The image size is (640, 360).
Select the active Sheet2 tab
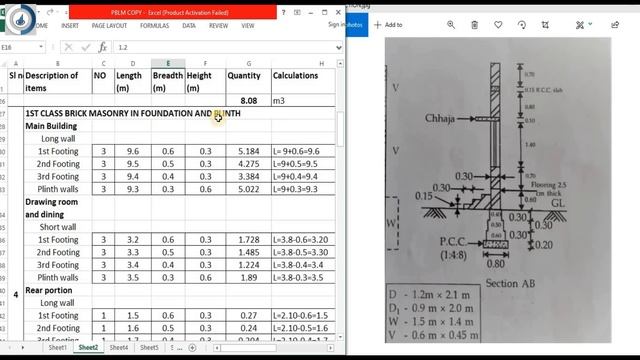[x=88, y=347]
